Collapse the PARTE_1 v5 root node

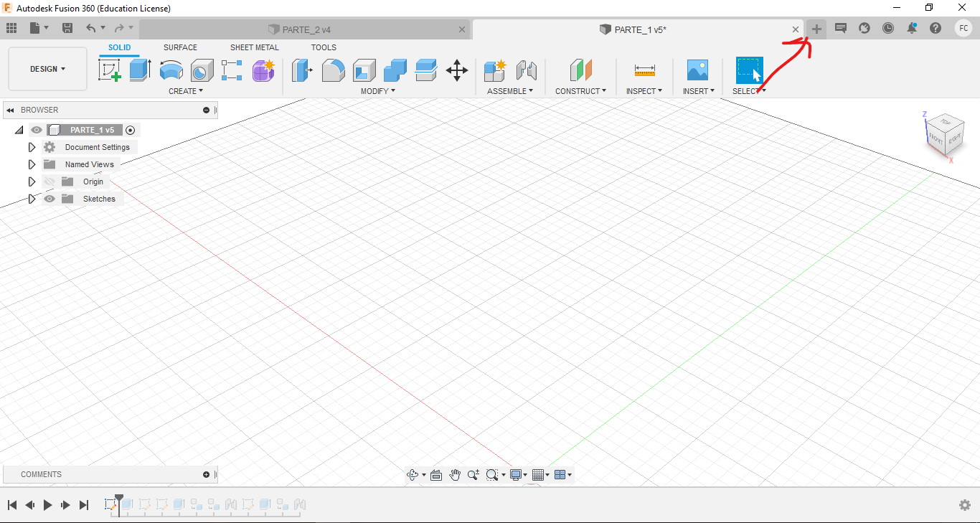coord(19,130)
